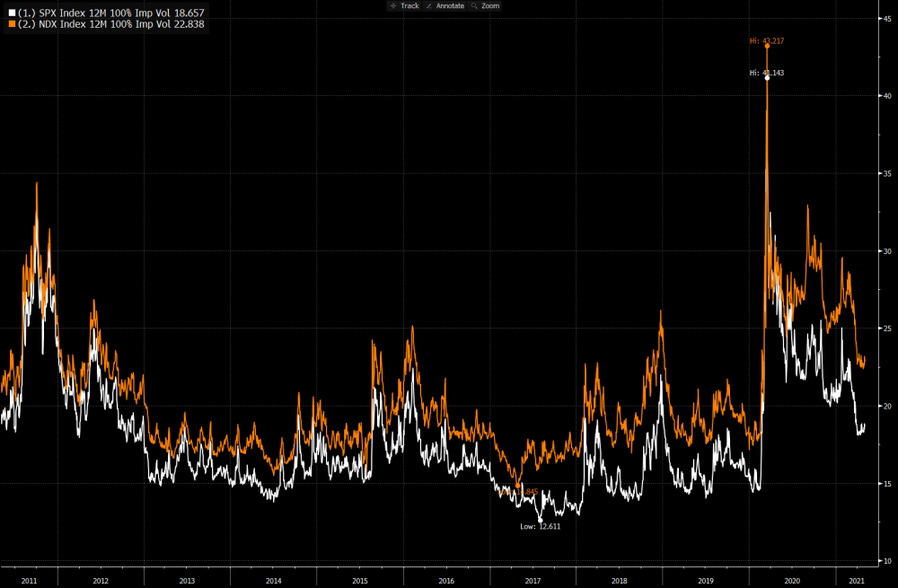Click the 2015 year label on the time axis
898x588 pixels.
tap(360, 581)
